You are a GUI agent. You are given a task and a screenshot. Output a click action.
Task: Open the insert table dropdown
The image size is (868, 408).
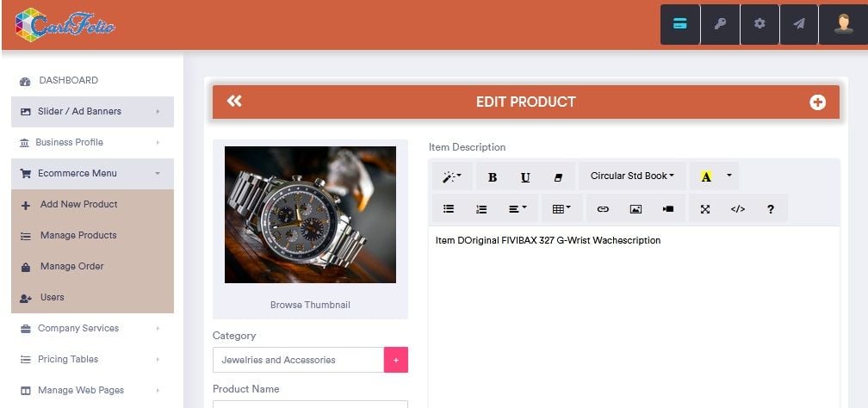pyautogui.click(x=561, y=208)
